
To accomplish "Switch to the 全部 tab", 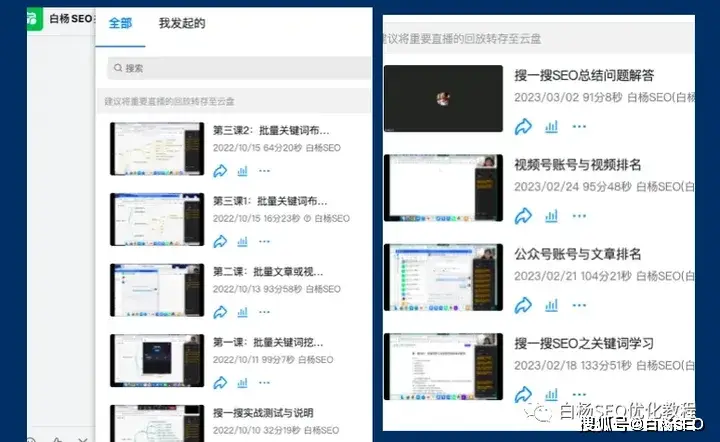I will pyautogui.click(x=120, y=23).
